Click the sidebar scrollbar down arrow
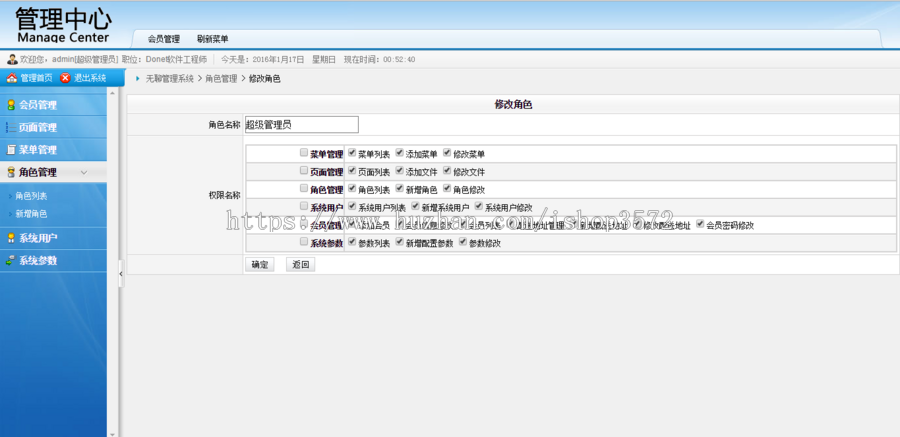 [112, 434]
